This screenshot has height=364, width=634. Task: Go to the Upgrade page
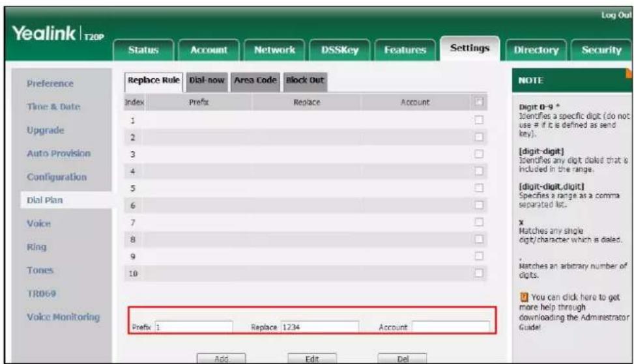click(46, 130)
